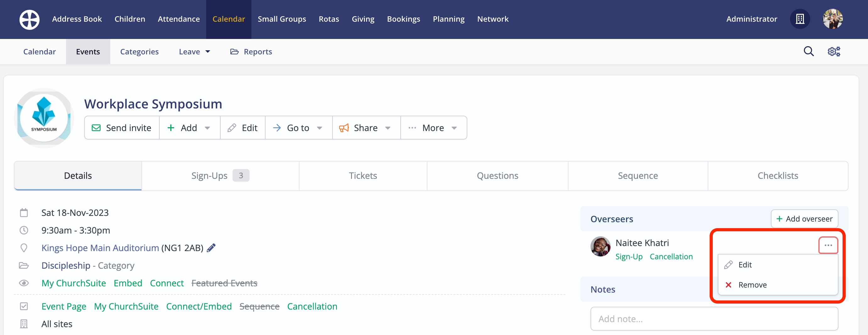Image resolution: width=868 pixels, height=335 pixels.
Task: Select Remove in overseer dropdown menu
Action: point(778,285)
